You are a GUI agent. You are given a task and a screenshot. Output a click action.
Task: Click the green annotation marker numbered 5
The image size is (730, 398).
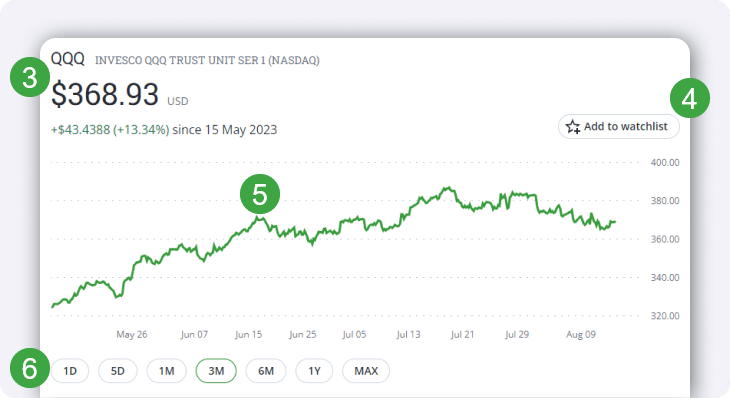pos(260,194)
